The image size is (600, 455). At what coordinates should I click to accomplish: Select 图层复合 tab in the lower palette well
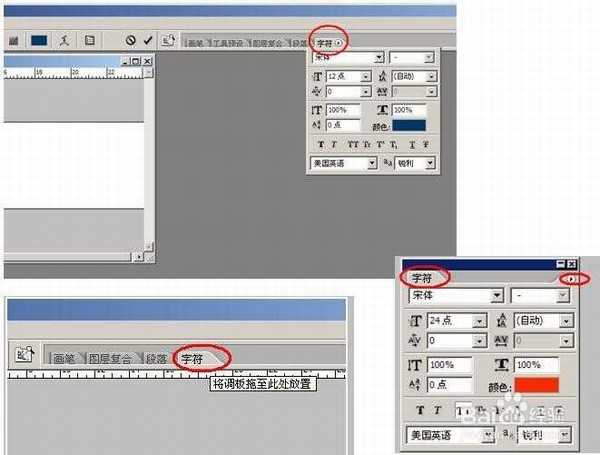coord(110,359)
